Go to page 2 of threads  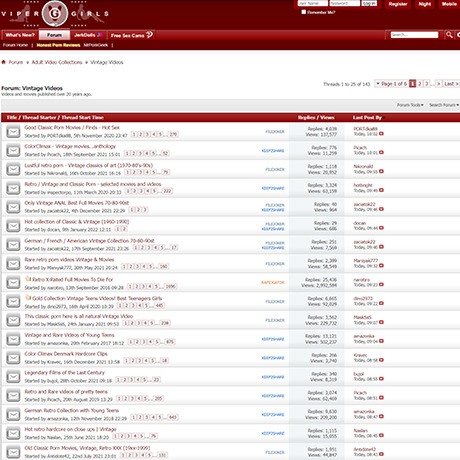(420, 84)
